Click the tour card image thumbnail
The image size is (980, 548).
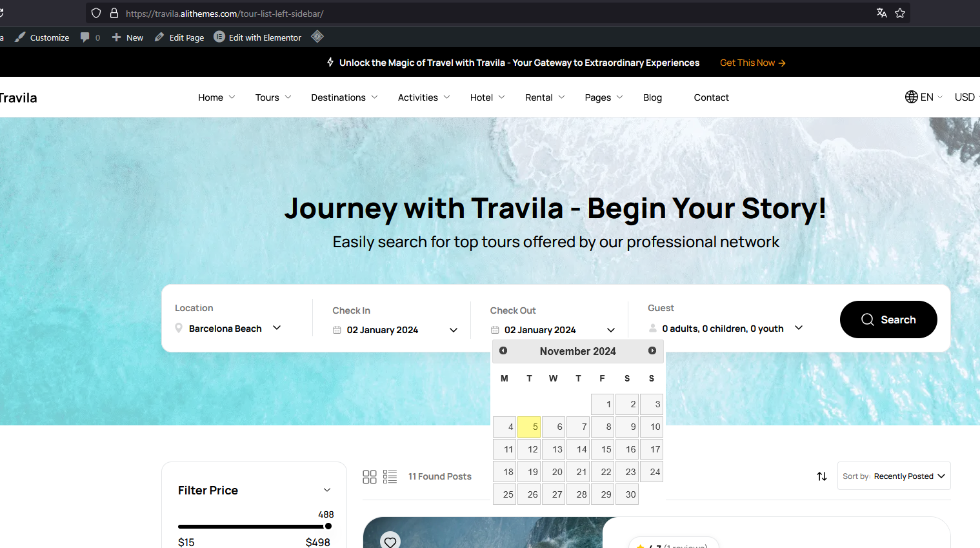483,533
